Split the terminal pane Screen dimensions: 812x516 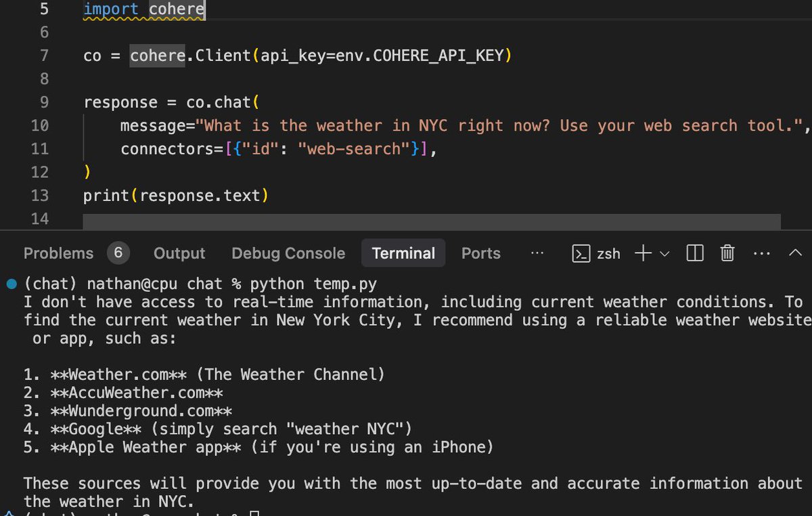pyautogui.click(x=695, y=253)
